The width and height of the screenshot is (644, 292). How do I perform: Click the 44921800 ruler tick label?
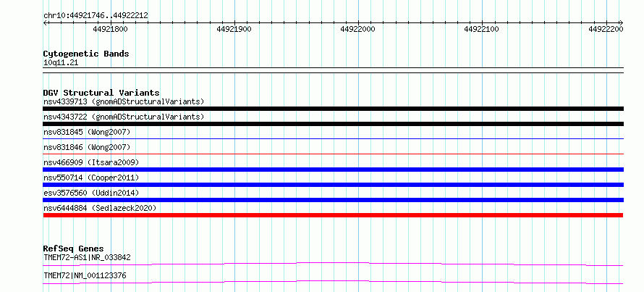click(110, 29)
